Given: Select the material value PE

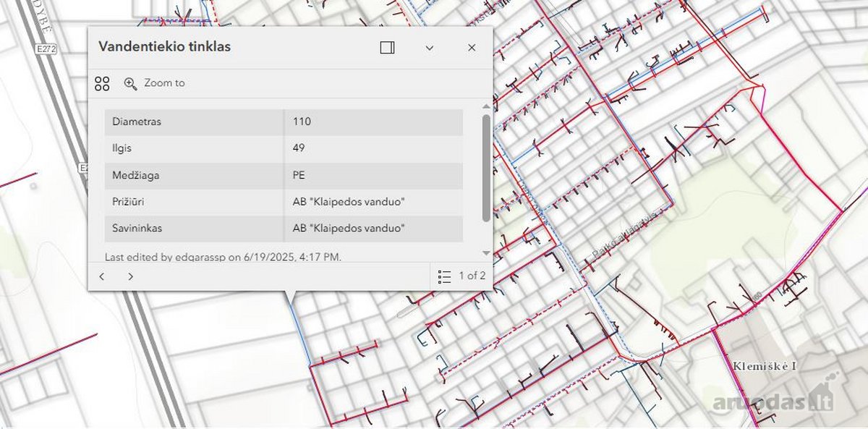Looking at the screenshot, I should coord(299,174).
